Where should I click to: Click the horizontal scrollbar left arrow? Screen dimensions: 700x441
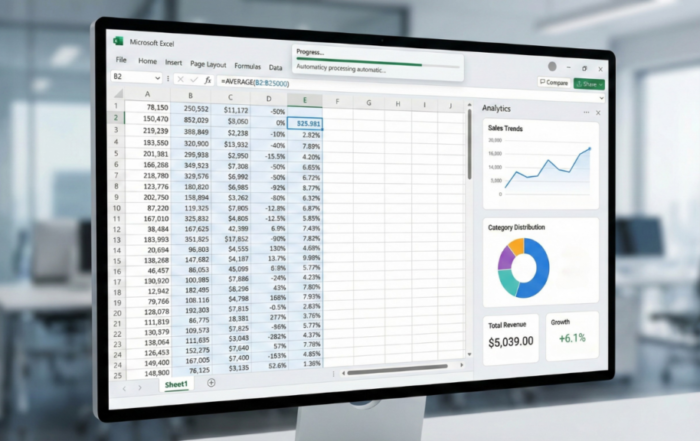(343, 373)
